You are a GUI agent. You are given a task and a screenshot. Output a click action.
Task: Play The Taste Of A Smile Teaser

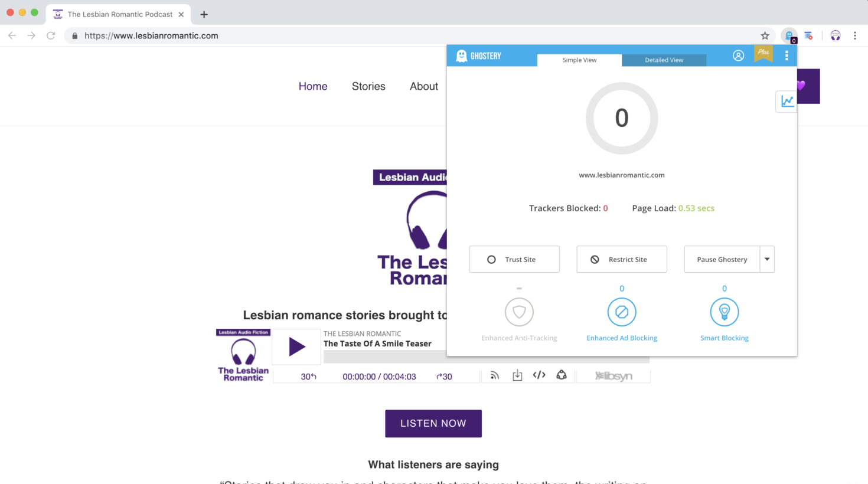(296, 347)
